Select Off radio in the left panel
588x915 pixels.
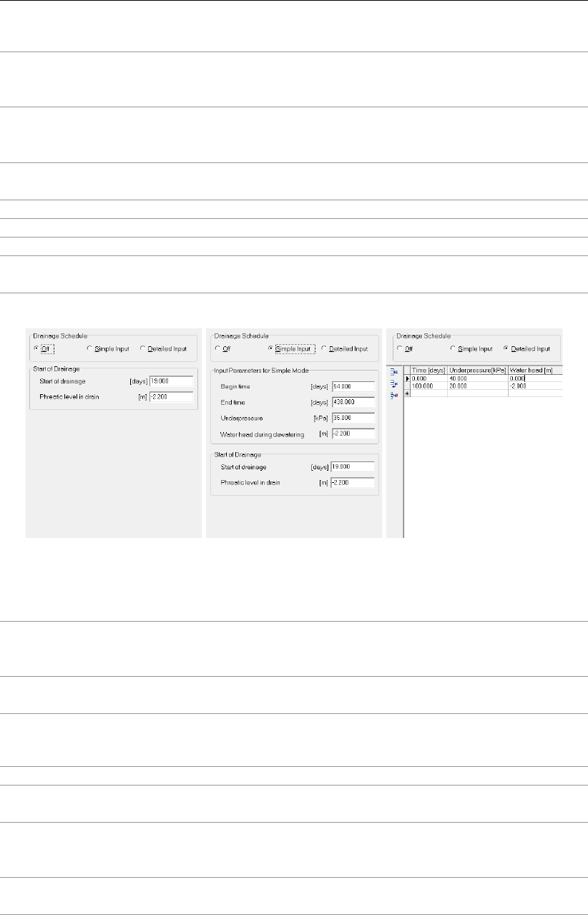tap(36, 348)
